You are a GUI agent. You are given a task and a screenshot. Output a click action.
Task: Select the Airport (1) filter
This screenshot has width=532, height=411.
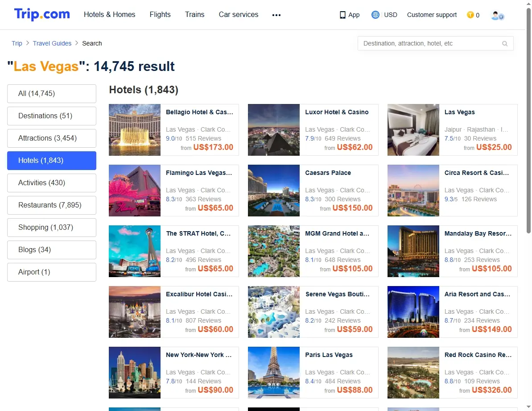[52, 272]
